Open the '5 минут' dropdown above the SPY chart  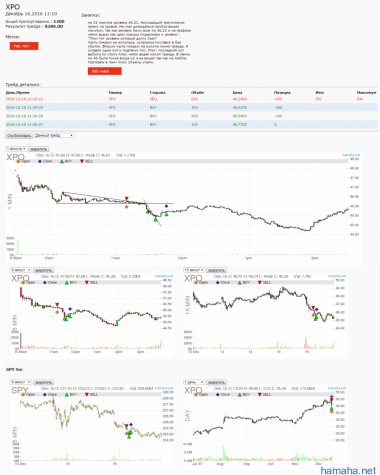tap(21, 382)
